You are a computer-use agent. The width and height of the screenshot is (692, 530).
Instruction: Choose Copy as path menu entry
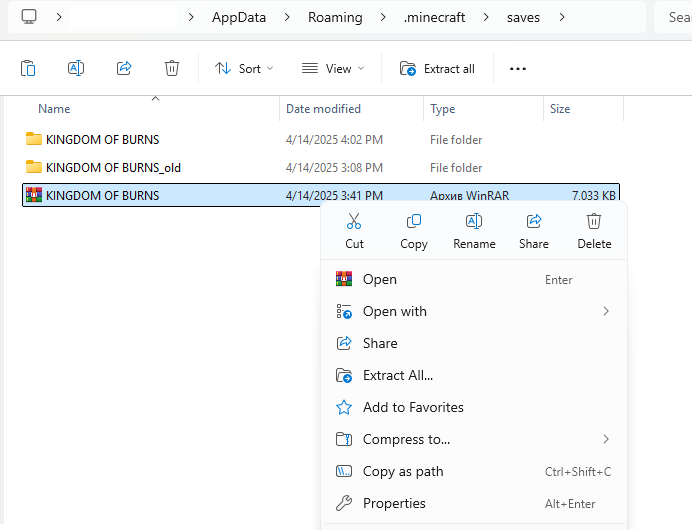403,471
